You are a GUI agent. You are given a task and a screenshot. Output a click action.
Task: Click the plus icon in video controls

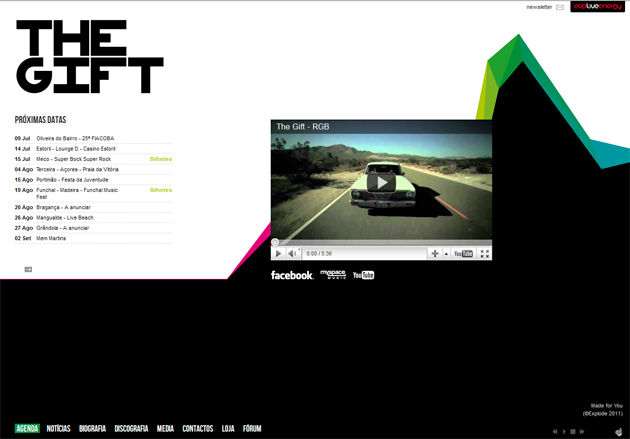click(x=434, y=253)
